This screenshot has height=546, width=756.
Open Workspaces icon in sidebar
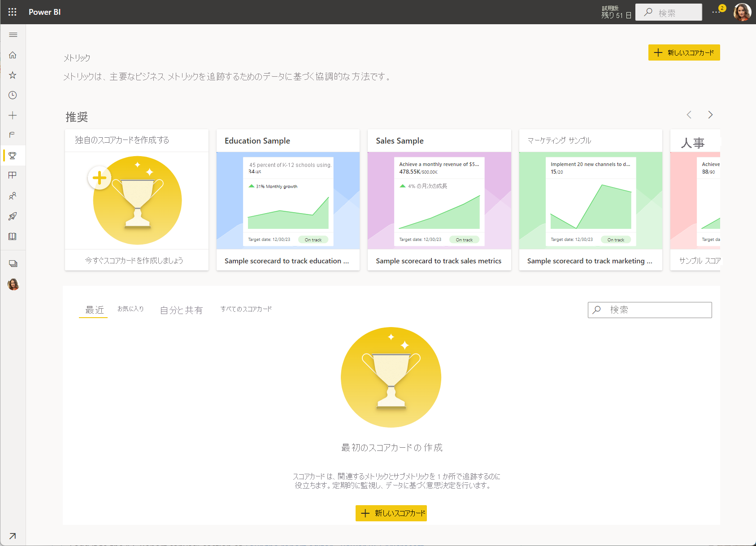[13, 264]
